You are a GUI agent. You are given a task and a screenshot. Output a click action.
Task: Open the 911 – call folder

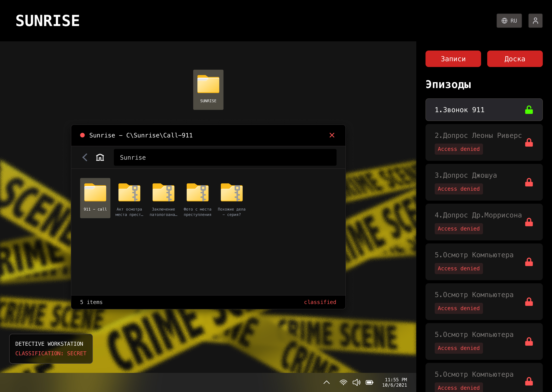tap(95, 198)
